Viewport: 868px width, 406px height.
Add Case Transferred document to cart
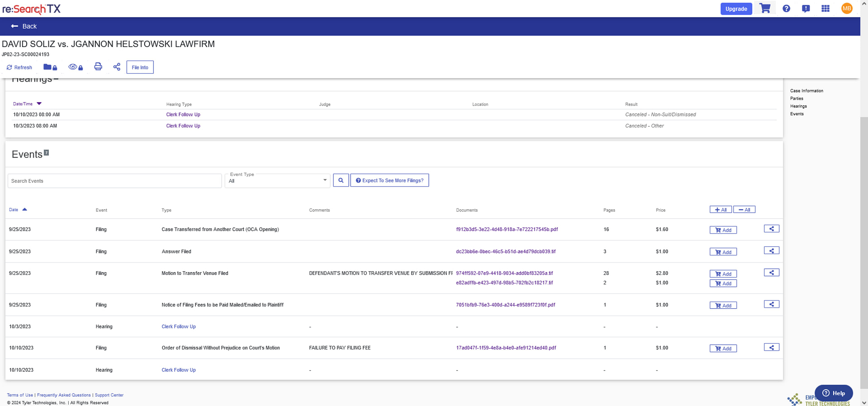click(x=723, y=230)
